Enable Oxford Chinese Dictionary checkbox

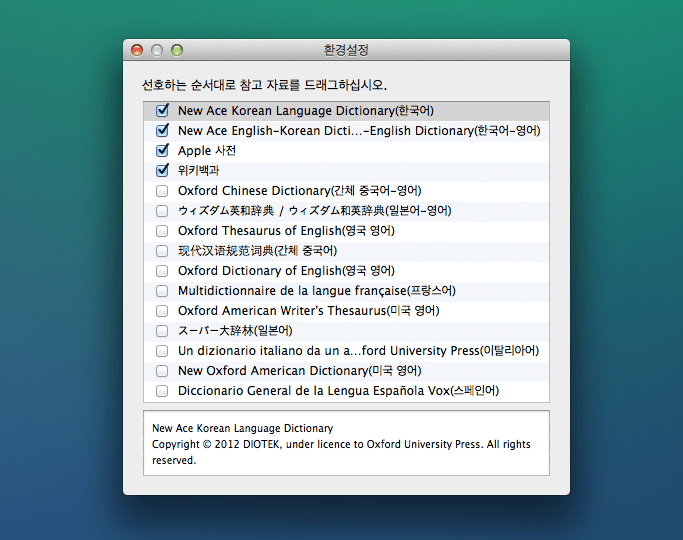tap(162, 191)
